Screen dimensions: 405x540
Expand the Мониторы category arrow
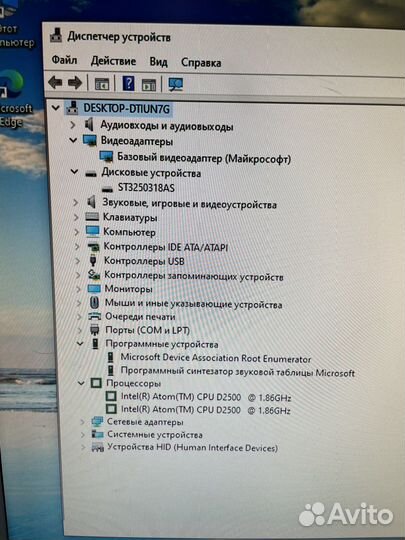click(x=79, y=289)
